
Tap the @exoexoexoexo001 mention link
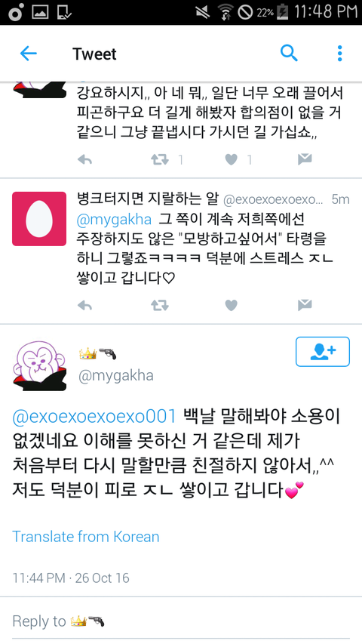[94, 417]
